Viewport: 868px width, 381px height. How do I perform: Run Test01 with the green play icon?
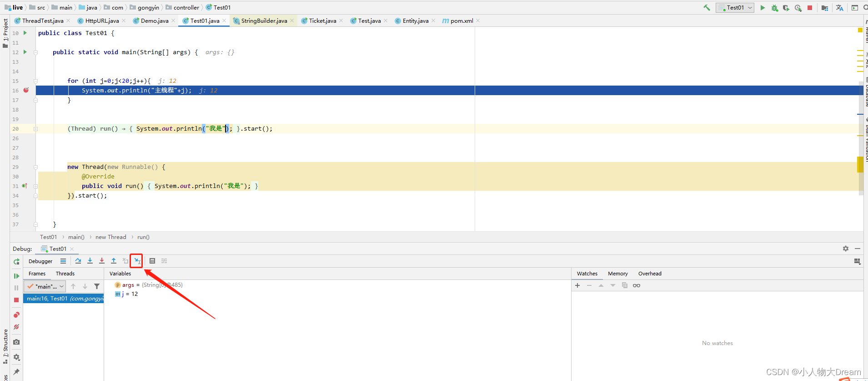763,8
